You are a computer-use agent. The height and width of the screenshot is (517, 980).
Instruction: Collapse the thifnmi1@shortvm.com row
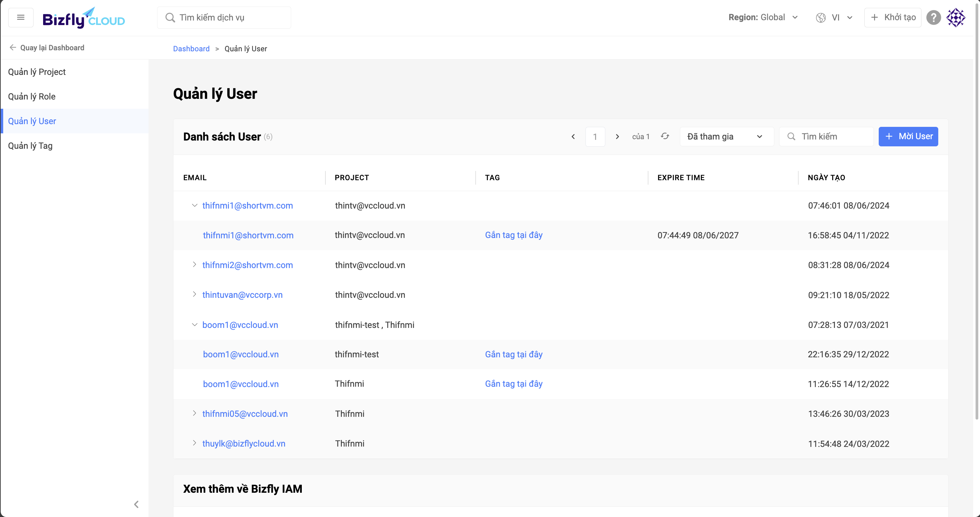click(x=194, y=206)
